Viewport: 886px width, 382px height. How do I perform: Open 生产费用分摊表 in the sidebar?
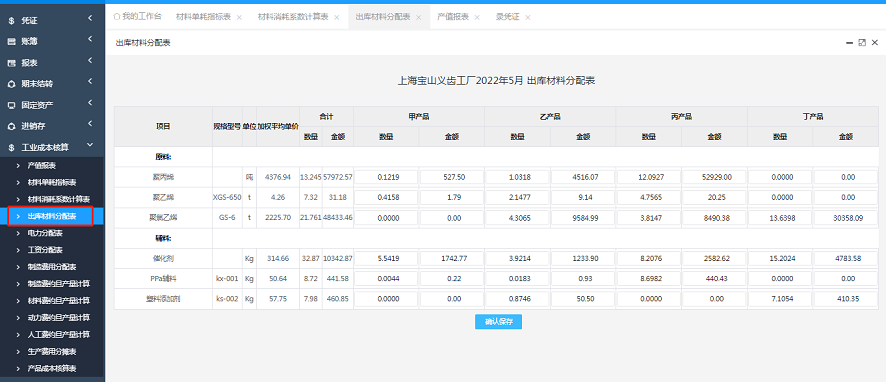coord(52,351)
